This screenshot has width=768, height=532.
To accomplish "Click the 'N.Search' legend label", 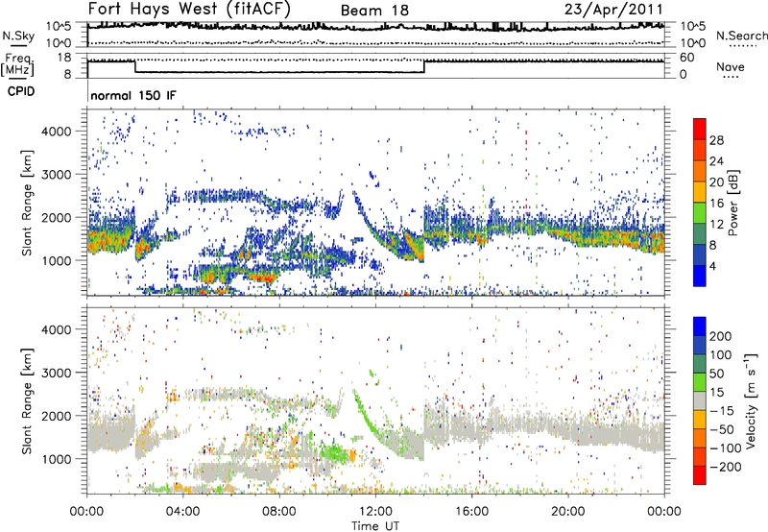I will click(x=741, y=36).
